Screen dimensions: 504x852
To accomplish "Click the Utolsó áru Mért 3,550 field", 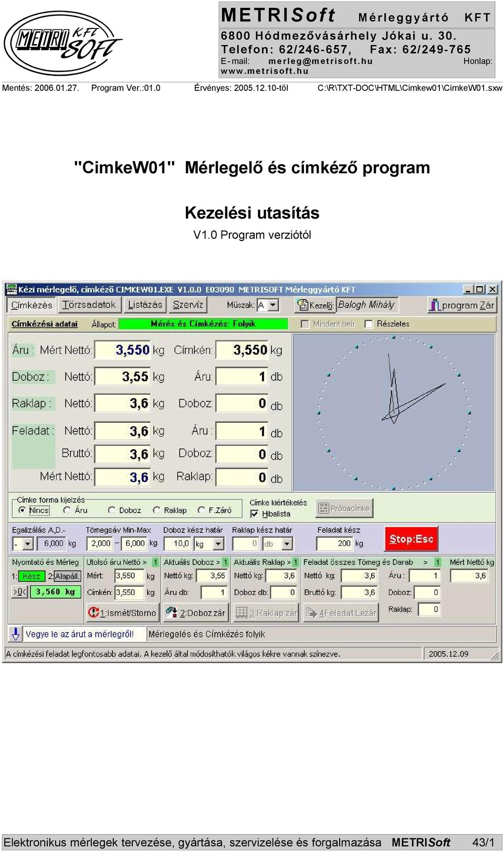I will pos(129,576).
